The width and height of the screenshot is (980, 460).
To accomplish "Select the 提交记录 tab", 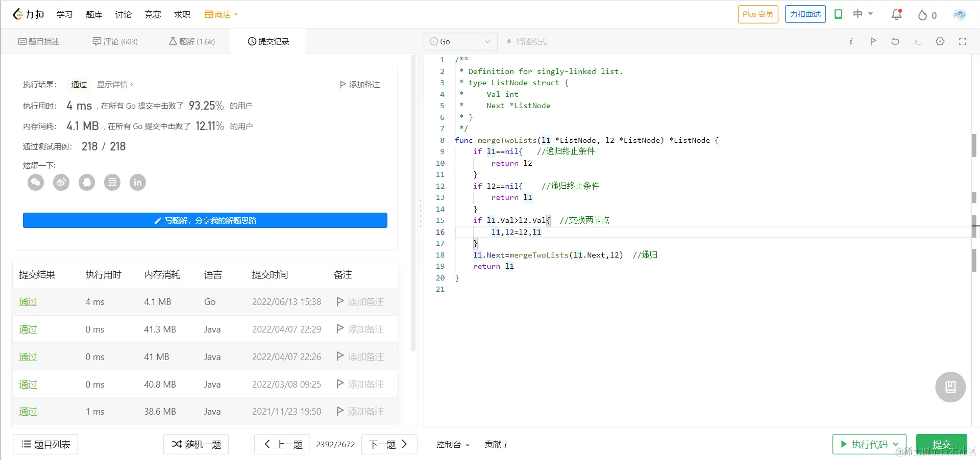I will point(268,41).
